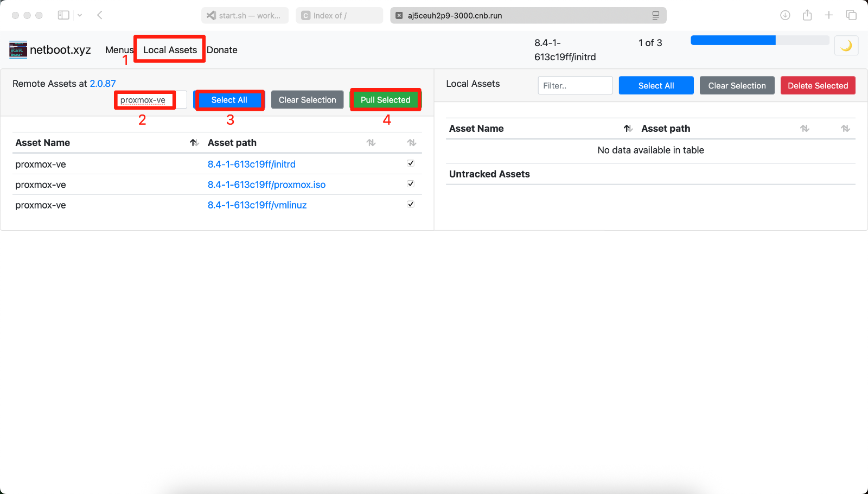The image size is (868, 494).
Task: Switch to the 'Index of /' browser tab
Action: tap(339, 16)
